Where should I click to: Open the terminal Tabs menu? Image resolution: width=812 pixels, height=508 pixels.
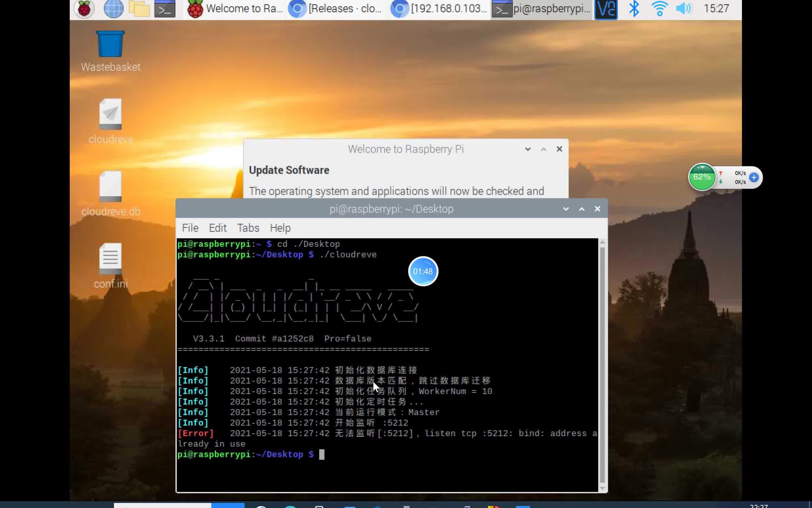pyautogui.click(x=248, y=228)
